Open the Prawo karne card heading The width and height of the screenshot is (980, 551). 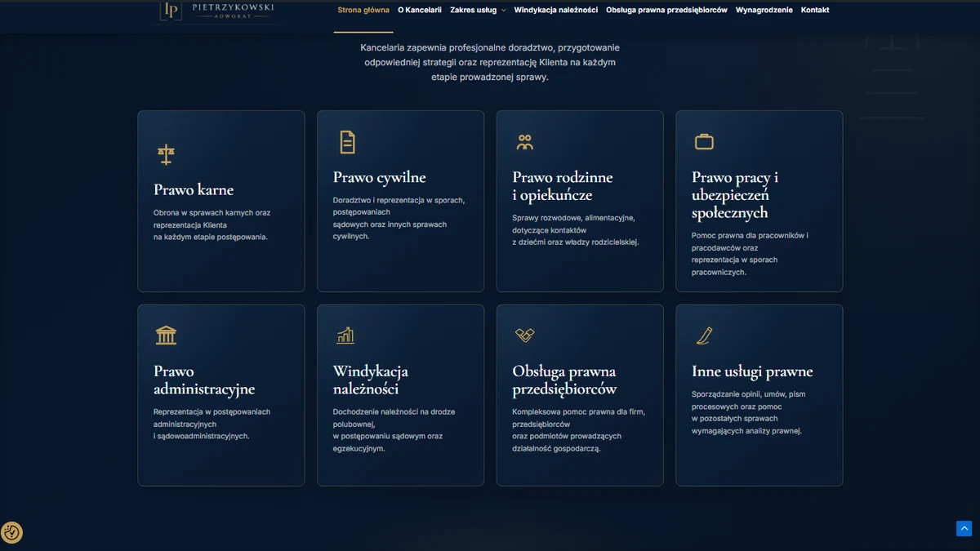(194, 189)
